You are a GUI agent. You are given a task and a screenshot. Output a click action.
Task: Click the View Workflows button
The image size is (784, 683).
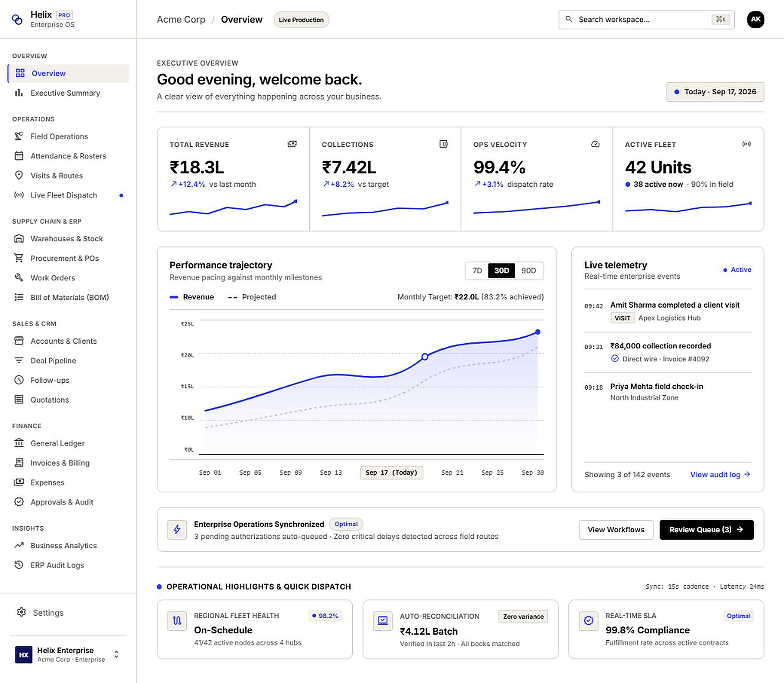(616, 529)
